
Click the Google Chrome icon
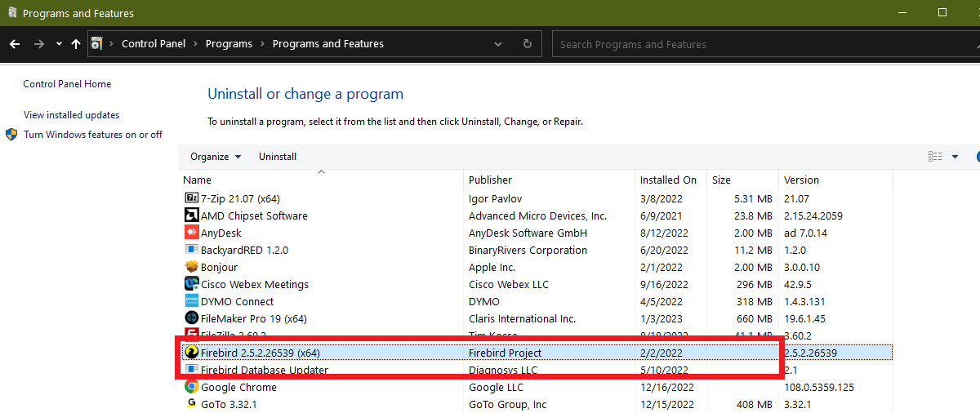coord(192,387)
